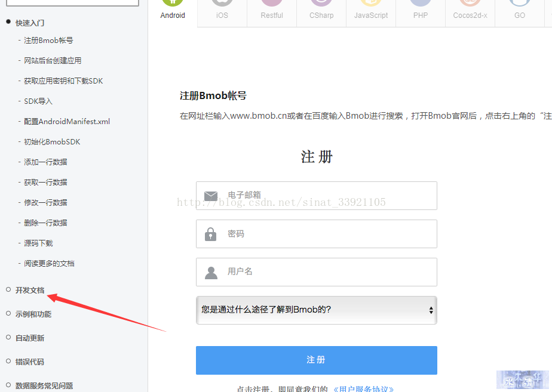Jump to 源码下载 section
This screenshot has width=552, height=392.
pyautogui.click(x=38, y=243)
